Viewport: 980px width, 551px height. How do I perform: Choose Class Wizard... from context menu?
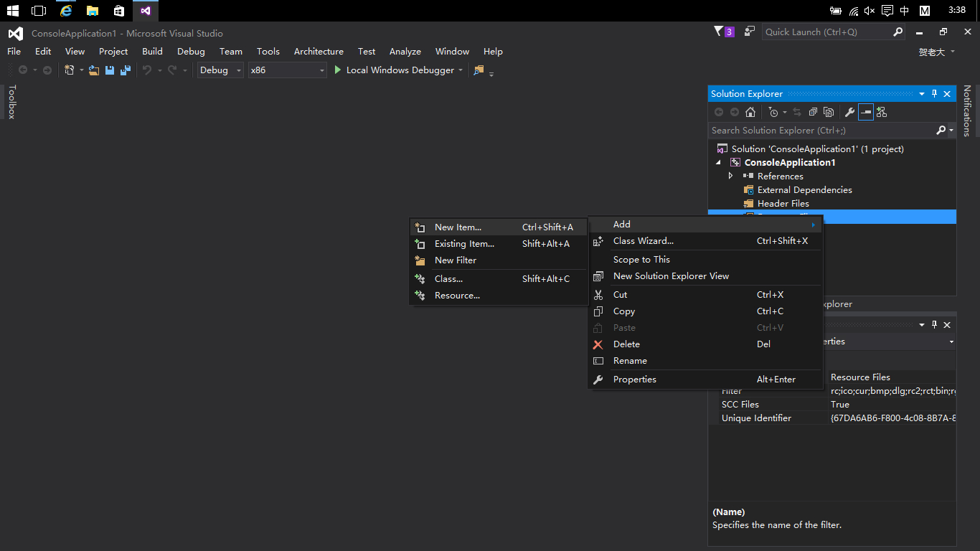point(643,241)
